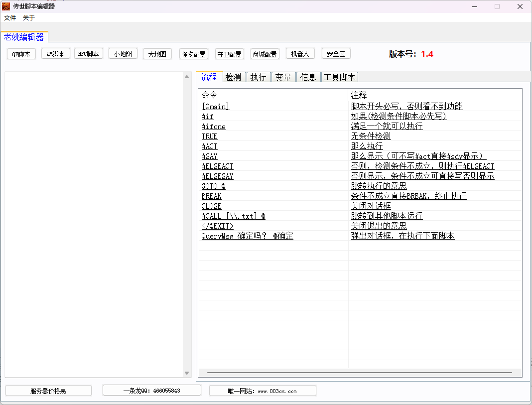Open 怪物配置 monster configuration
Screen dimensions: 532x405
click(194, 54)
